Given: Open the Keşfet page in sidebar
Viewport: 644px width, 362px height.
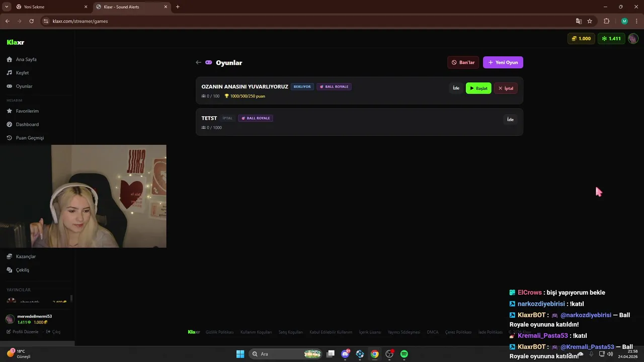Looking at the screenshot, I should (x=22, y=73).
